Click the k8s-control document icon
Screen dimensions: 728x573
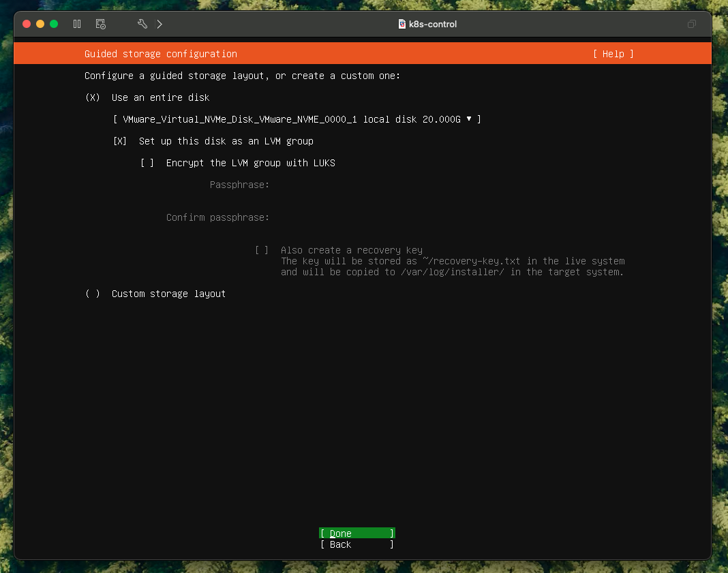pyautogui.click(x=402, y=24)
